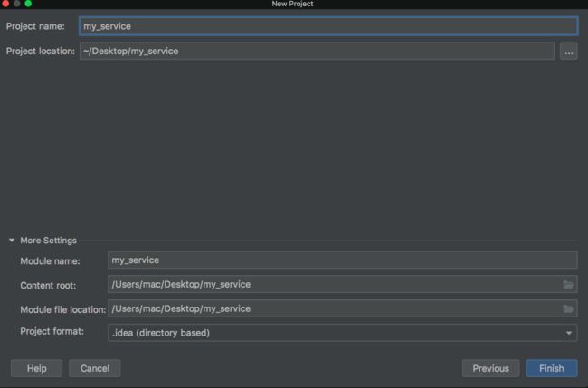Click the gray minimize window button
Screen dimensions: 588x388
tap(17, 4)
